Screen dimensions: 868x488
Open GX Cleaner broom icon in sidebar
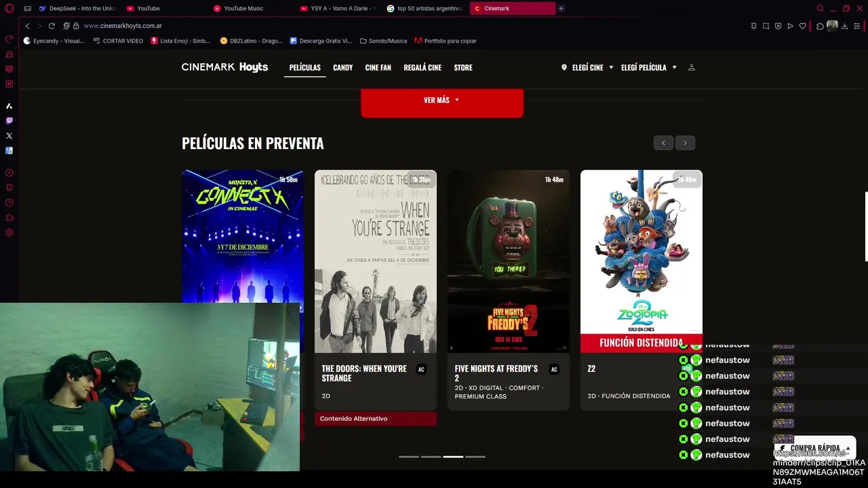(x=9, y=54)
